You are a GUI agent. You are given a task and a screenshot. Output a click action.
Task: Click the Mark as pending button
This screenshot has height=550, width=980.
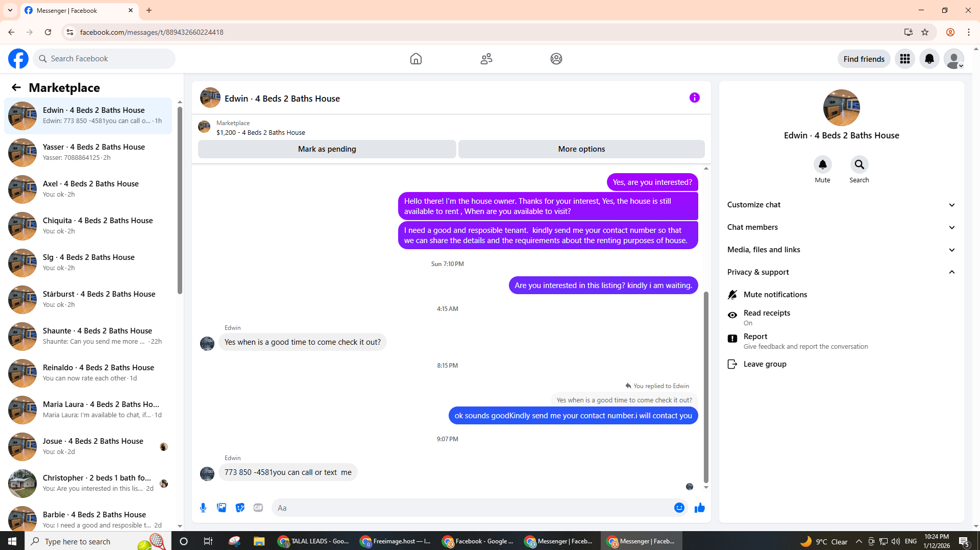327,149
